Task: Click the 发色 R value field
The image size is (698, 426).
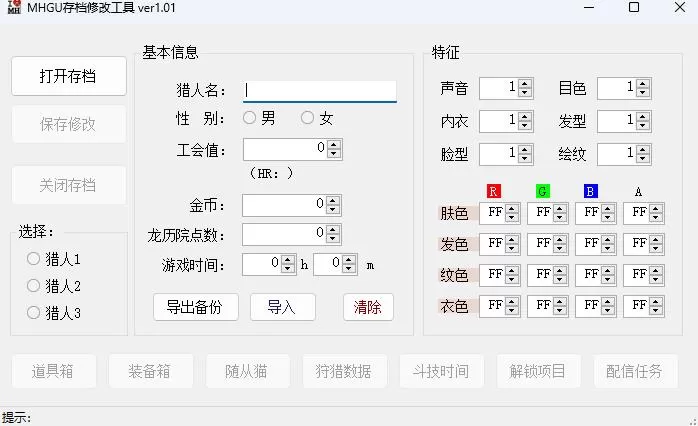Action: (500, 244)
